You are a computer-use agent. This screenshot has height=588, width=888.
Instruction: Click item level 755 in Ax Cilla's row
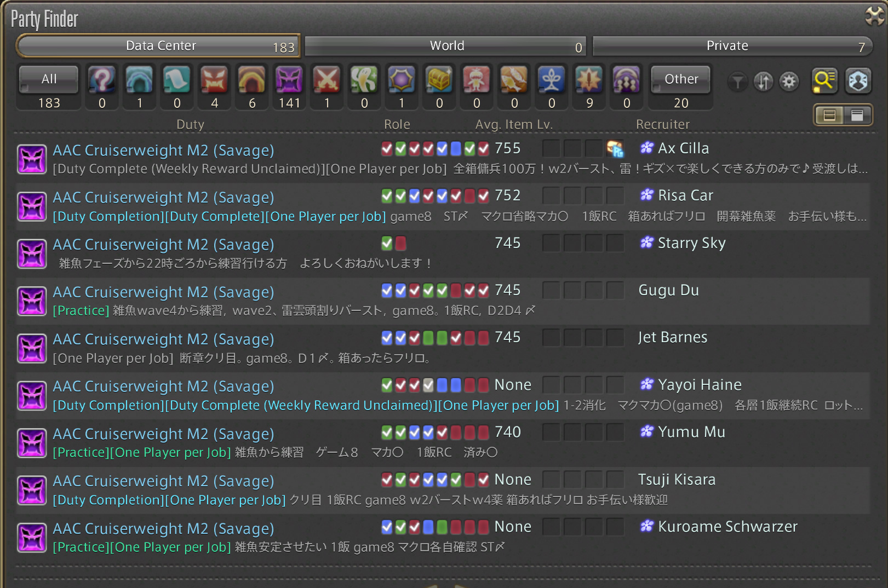(508, 148)
